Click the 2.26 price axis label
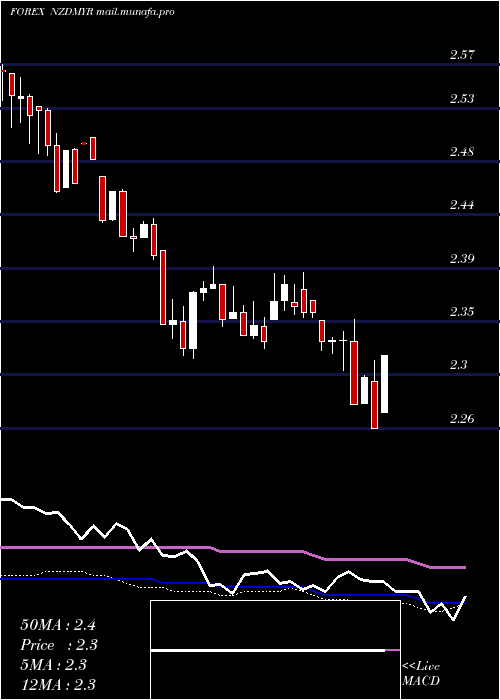Viewport: 500px width, 700px height. [x=462, y=419]
